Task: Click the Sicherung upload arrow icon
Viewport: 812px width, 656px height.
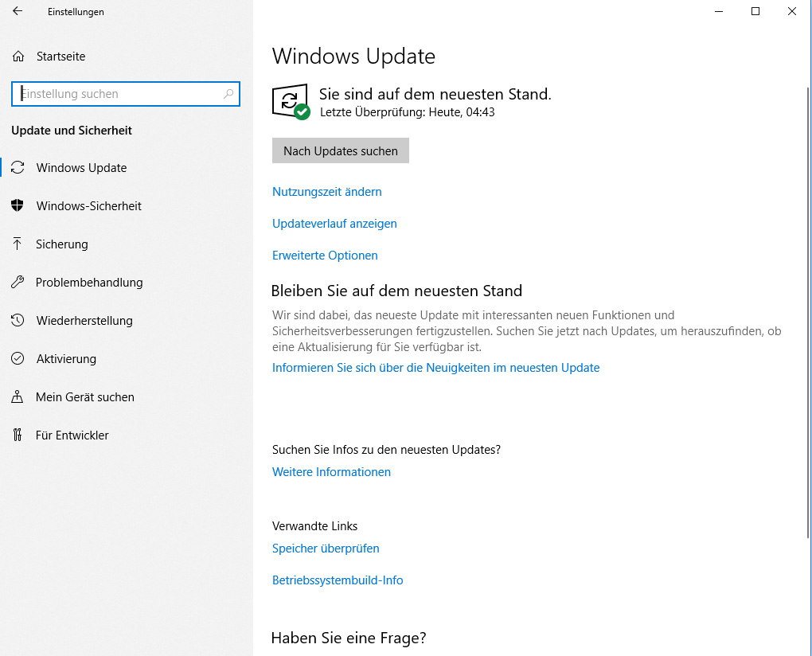Action: tap(17, 244)
